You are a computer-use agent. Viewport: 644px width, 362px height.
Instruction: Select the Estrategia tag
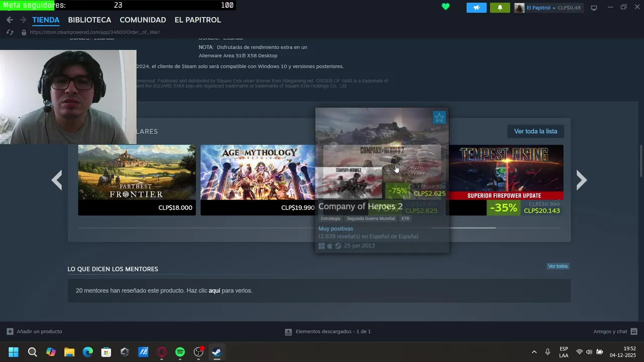tap(331, 219)
